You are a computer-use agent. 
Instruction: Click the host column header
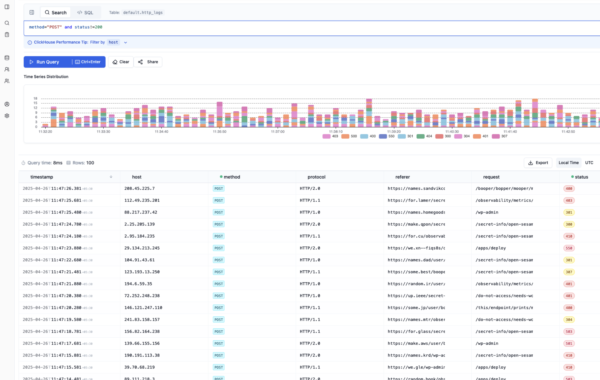tap(137, 177)
